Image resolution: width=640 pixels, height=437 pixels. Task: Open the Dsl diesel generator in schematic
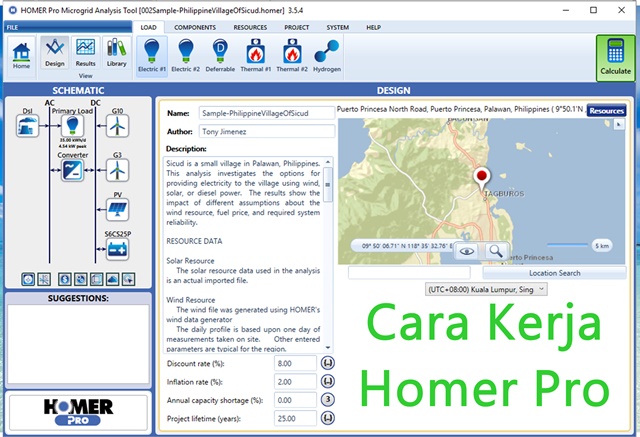[28, 126]
